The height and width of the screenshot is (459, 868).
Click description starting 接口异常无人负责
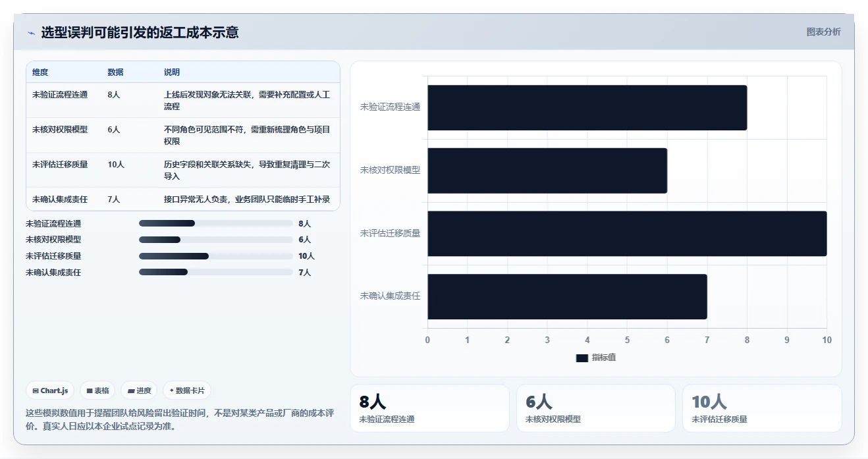point(247,200)
